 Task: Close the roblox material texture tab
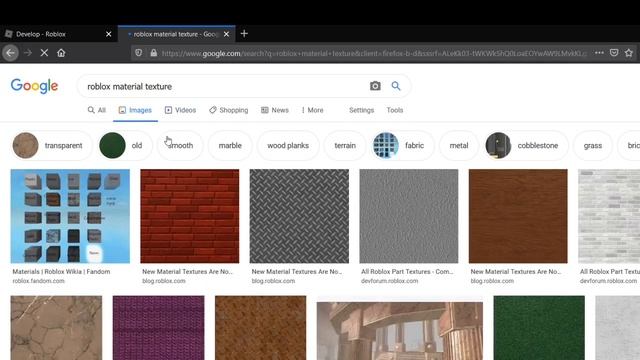[227, 34]
